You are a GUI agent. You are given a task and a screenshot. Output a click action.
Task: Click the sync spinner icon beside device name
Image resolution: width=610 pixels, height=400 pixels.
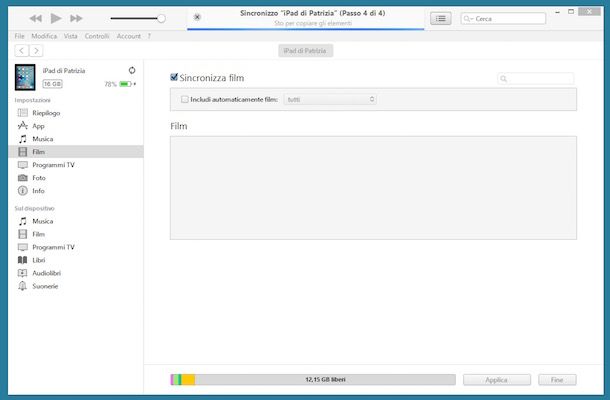point(132,70)
